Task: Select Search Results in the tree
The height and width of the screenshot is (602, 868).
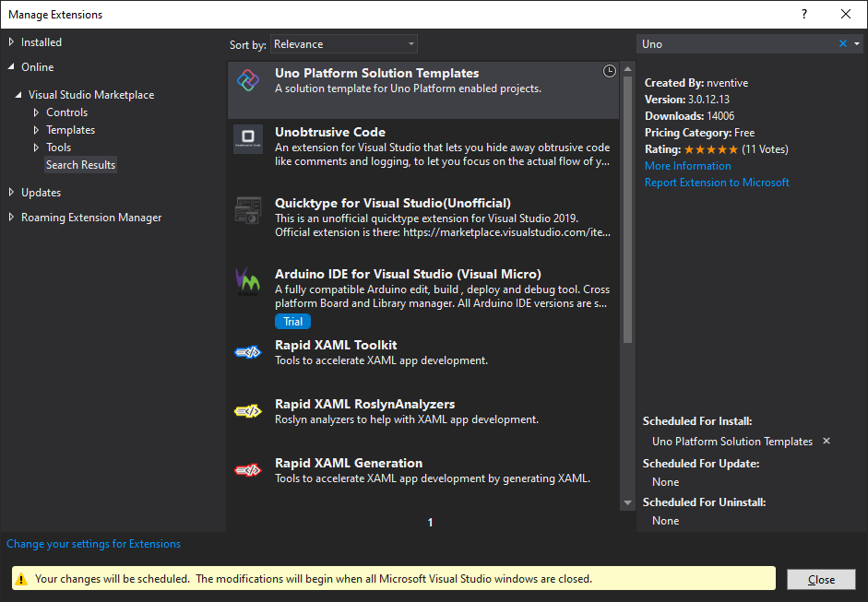Action: point(81,165)
